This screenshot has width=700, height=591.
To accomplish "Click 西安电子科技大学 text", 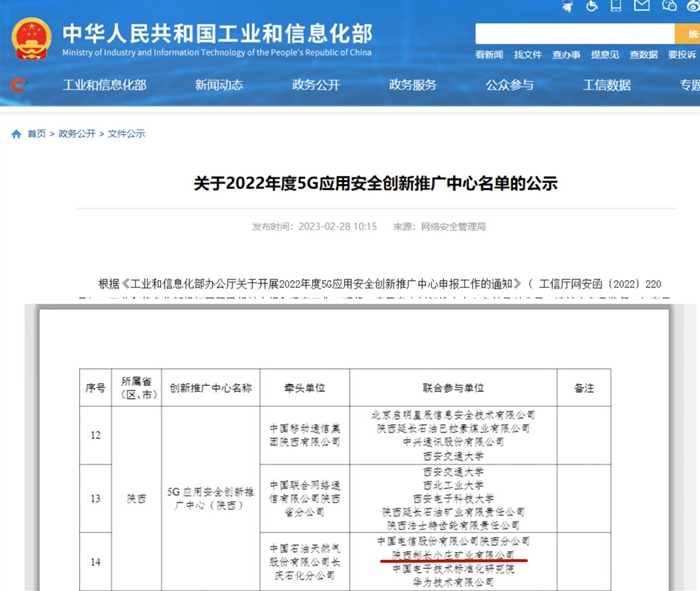I will 453,499.
